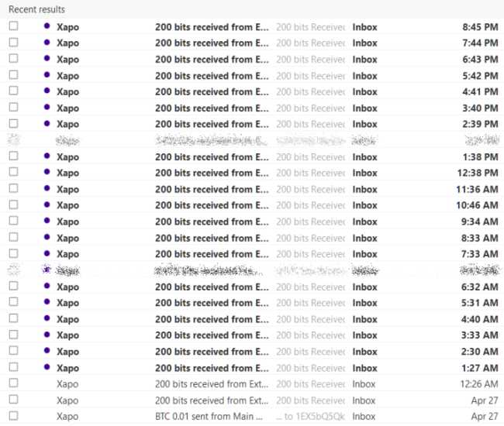Check the 3:40 PM email's checkbox
This screenshot has width=504, height=426.
point(13,107)
